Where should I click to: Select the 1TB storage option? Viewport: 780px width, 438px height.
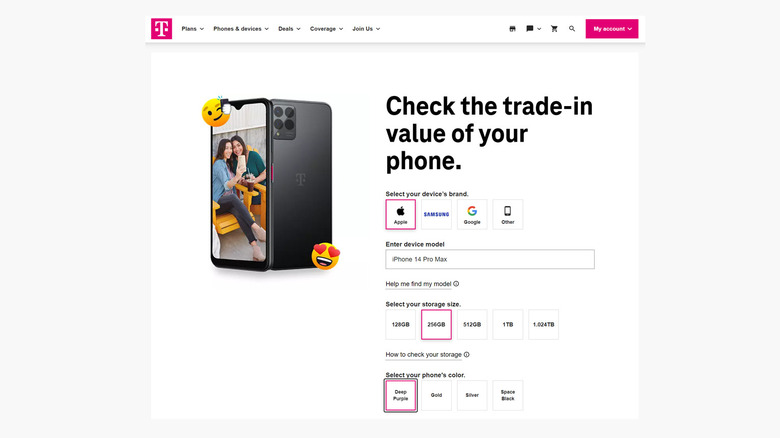point(508,324)
